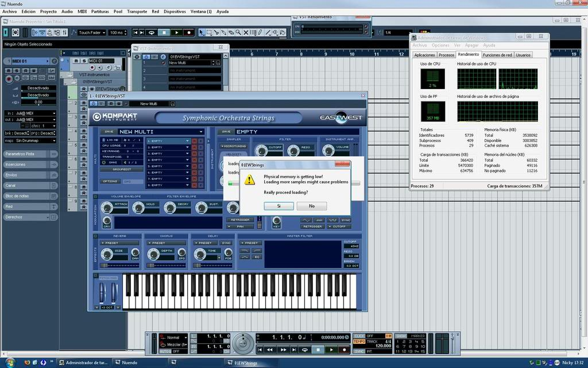Click the GROUPEDIT button in Kompakt
588x368 pixels.
pos(122,170)
